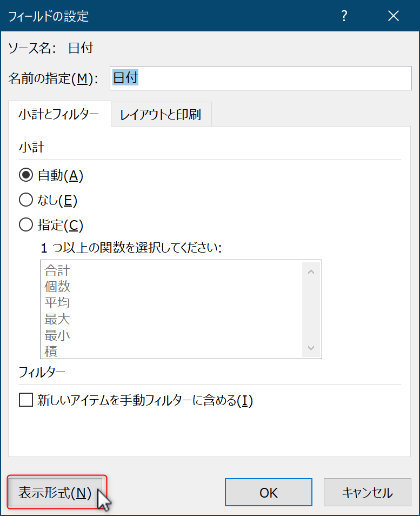Click the function list scroll up arrow

pyautogui.click(x=311, y=272)
